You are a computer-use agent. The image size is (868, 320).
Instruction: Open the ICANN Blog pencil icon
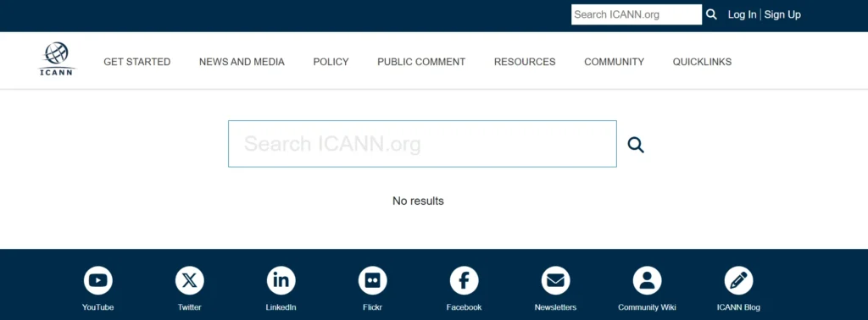738,281
